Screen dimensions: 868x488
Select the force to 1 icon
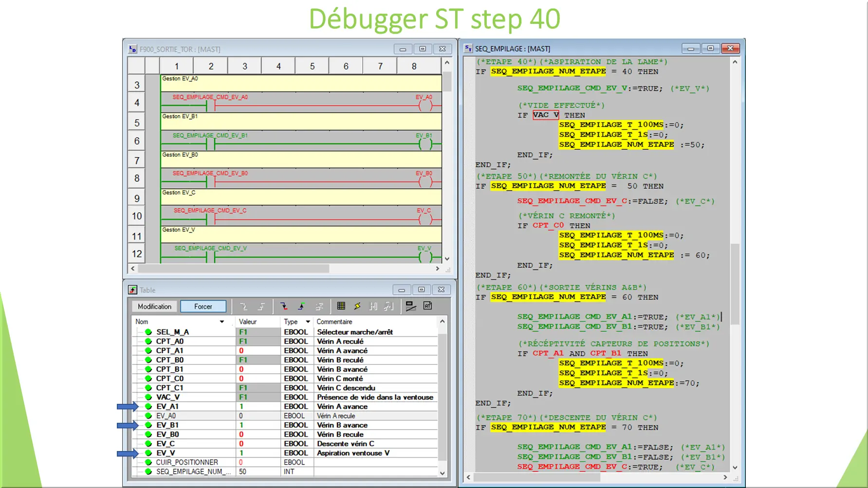pos(262,306)
